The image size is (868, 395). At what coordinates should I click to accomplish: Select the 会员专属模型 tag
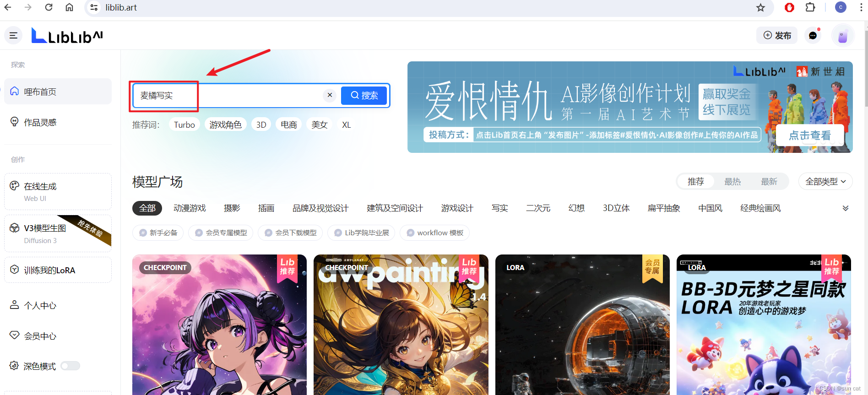221,233
